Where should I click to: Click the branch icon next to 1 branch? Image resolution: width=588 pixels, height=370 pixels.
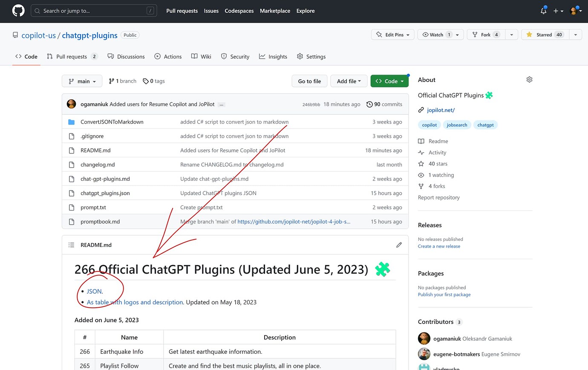[x=110, y=81]
